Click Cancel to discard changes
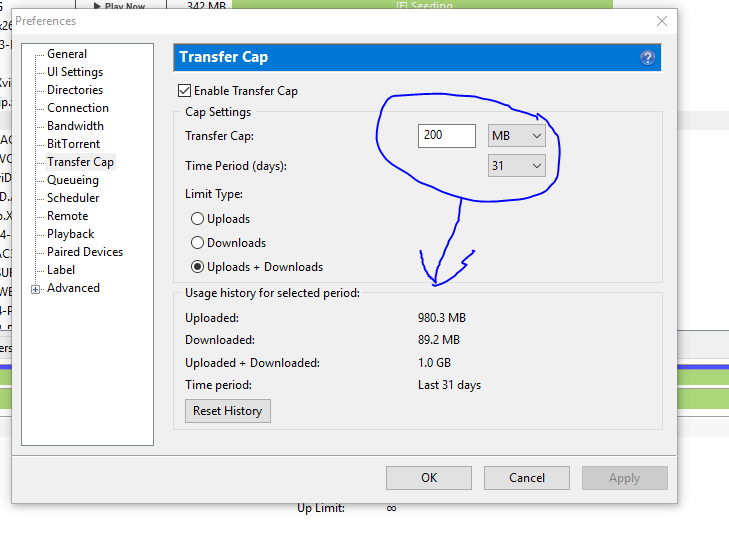The height and width of the screenshot is (541, 729). click(x=527, y=478)
